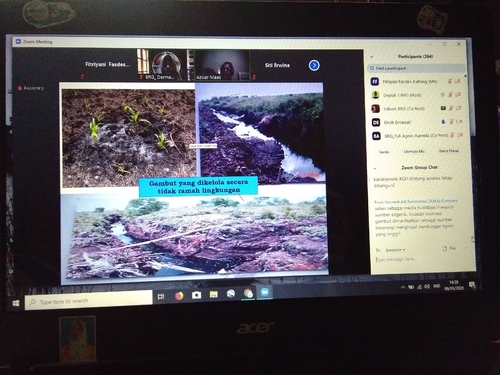
Task: Switch to Zoom icon in taskbar
Action: pos(265,292)
